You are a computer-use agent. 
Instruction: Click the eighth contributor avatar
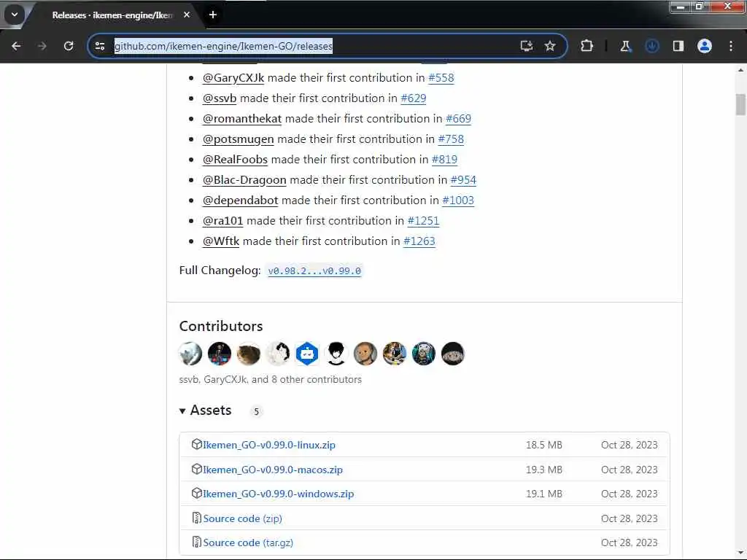(x=395, y=354)
